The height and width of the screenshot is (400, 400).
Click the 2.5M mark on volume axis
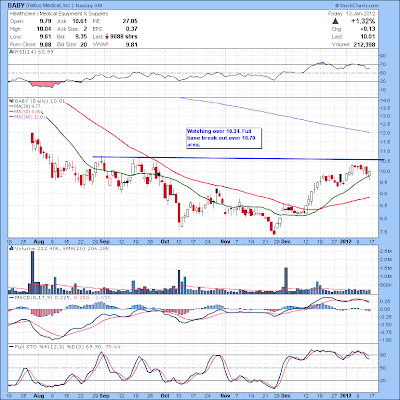[386, 251]
